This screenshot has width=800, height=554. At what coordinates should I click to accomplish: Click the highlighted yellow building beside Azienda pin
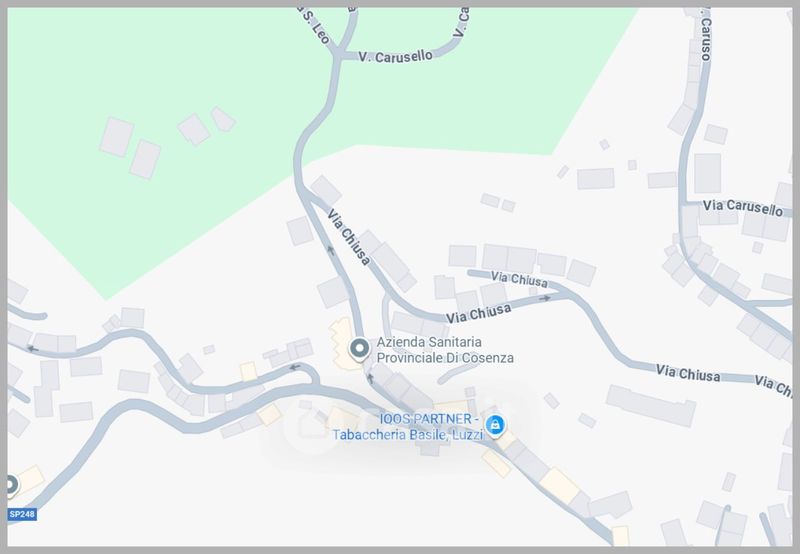point(342,344)
